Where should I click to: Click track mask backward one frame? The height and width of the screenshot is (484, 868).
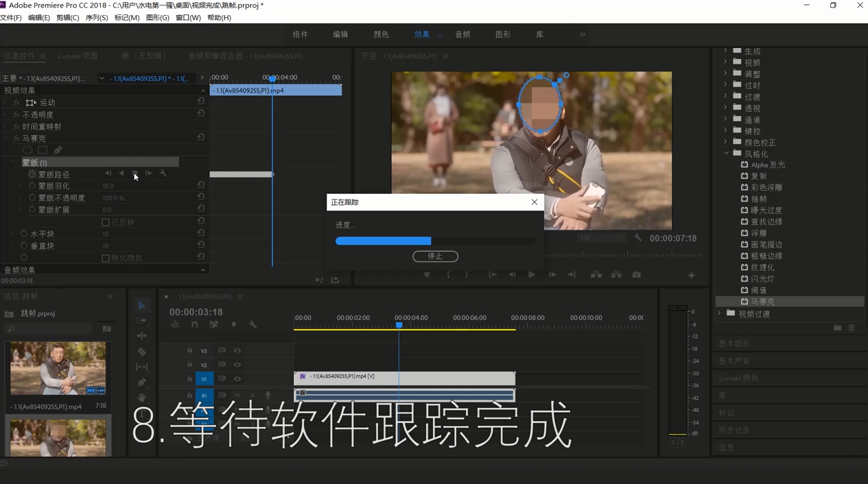tap(108, 173)
